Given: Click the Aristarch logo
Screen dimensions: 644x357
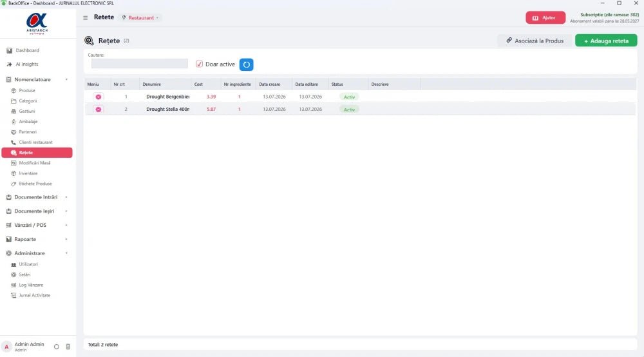Looking at the screenshot, I should click(x=37, y=23).
